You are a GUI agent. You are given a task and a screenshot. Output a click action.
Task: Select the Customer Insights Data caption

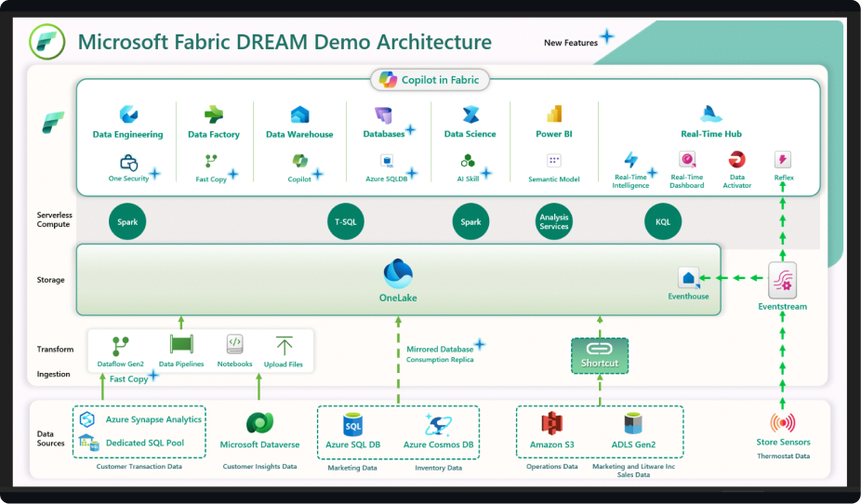(259, 467)
